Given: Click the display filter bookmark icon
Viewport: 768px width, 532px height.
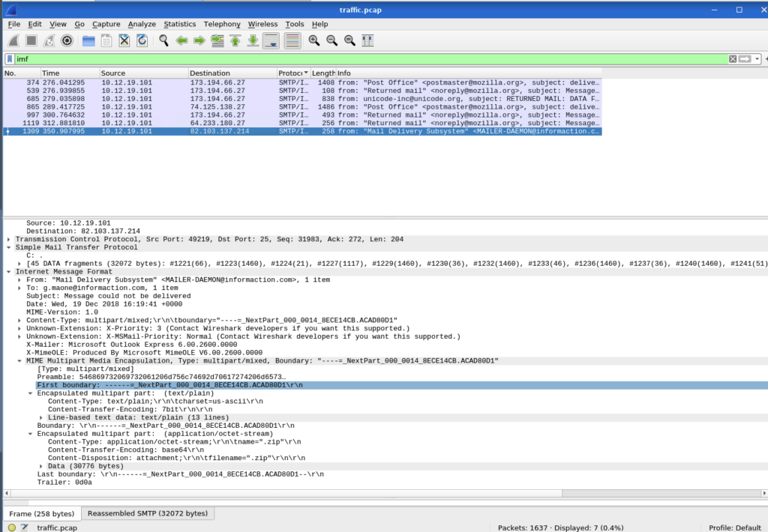Looking at the screenshot, I should click(9, 58).
